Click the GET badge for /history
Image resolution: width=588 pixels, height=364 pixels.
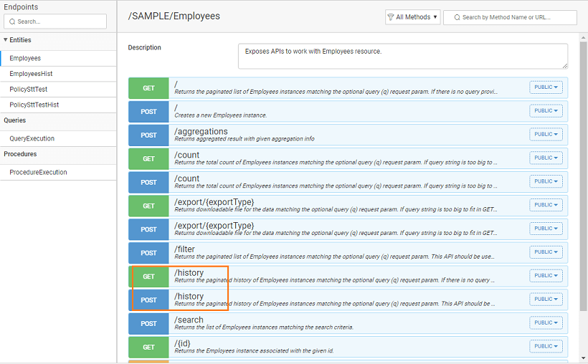tap(148, 277)
